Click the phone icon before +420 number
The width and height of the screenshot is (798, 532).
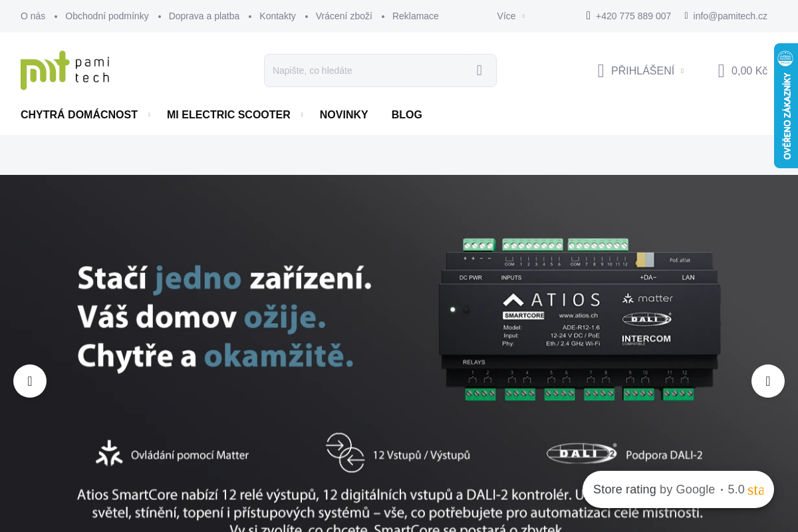coord(588,16)
